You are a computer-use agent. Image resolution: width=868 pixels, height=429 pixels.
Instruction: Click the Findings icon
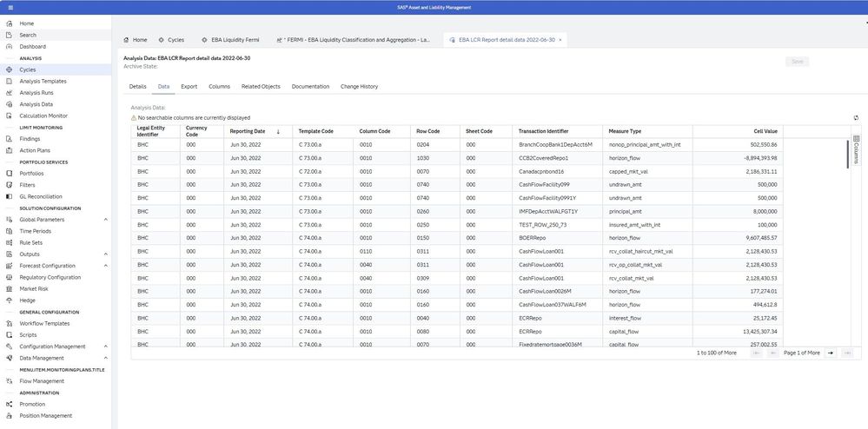click(x=9, y=139)
